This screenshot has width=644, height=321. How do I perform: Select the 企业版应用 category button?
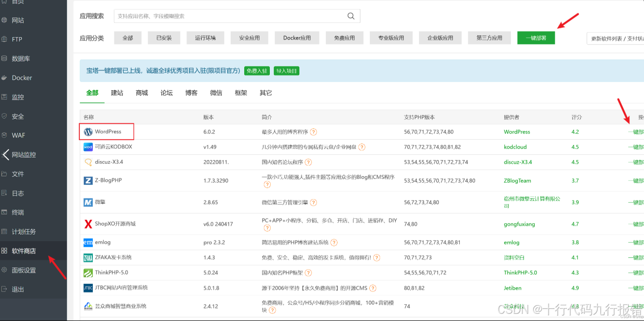[x=440, y=38]
